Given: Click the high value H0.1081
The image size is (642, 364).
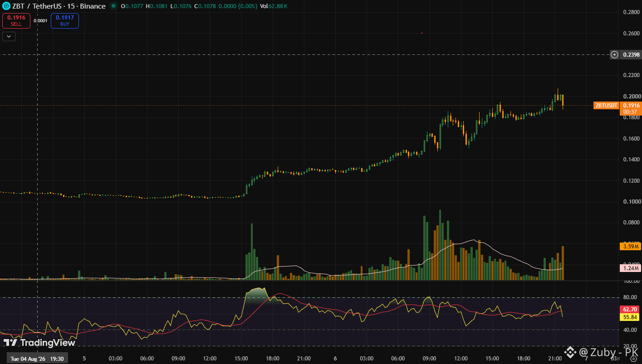Looking at the screenshot, I should point(156,6).
